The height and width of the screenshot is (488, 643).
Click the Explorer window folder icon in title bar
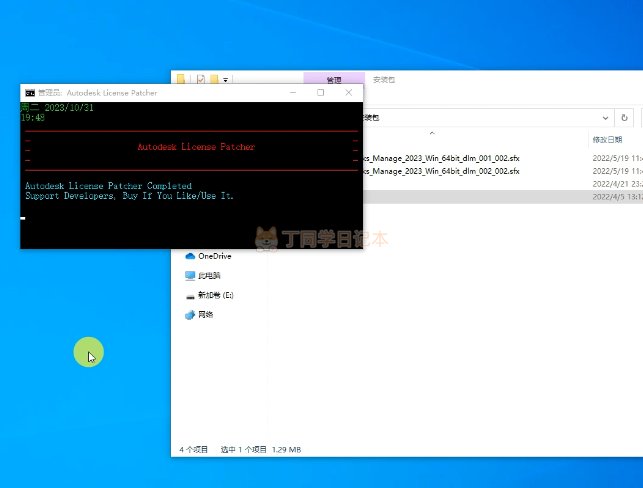(x=181, y=79)
